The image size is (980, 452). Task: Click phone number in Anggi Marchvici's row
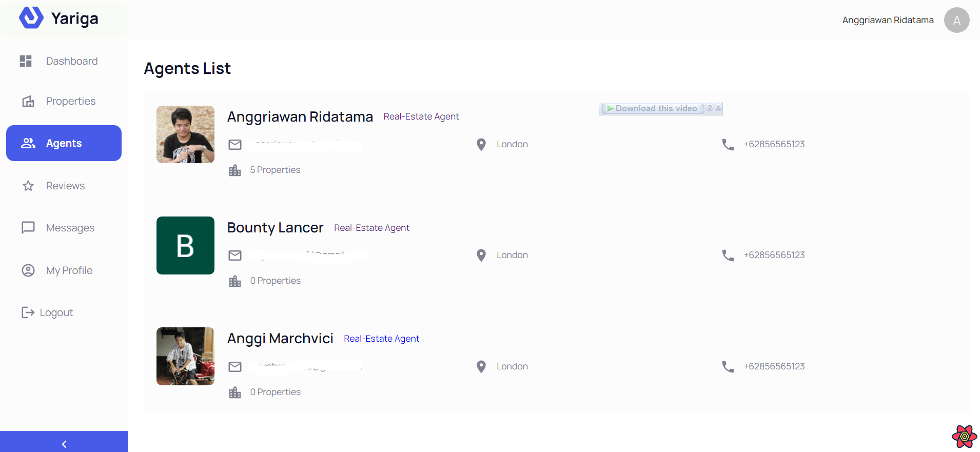[774, 366]
